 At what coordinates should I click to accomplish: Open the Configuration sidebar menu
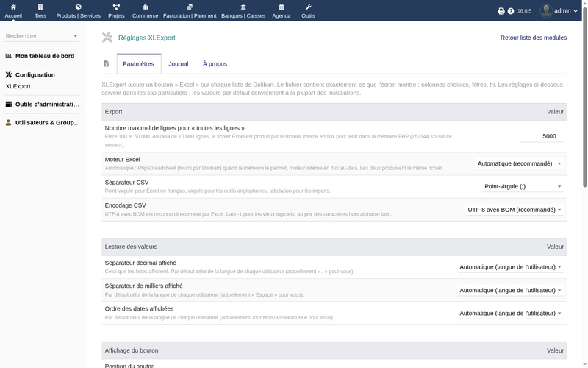pos(35,75)
